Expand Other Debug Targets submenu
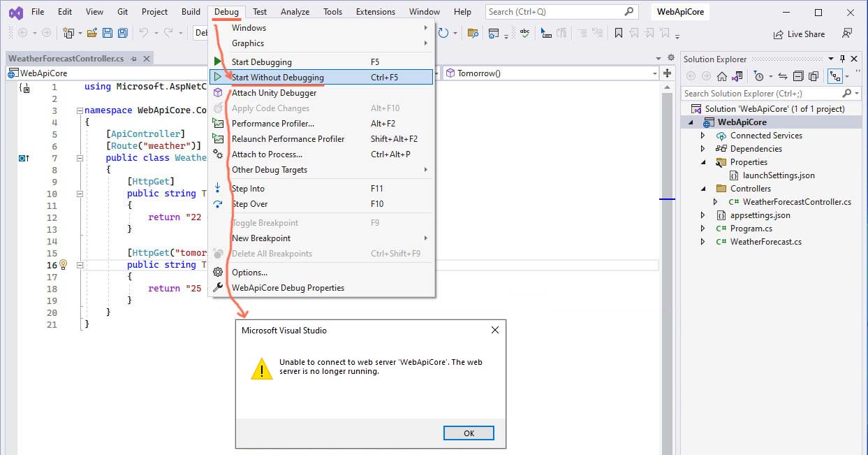 point(322,170)
